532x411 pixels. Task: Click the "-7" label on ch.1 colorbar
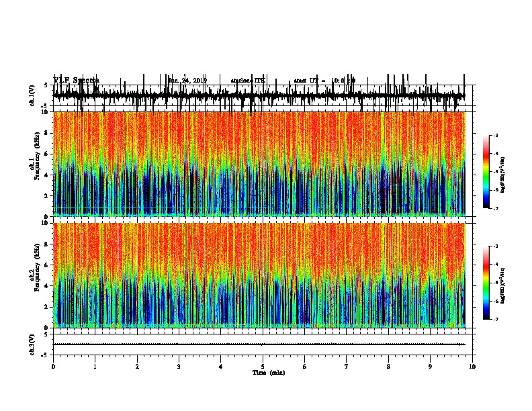click(496, 208)
